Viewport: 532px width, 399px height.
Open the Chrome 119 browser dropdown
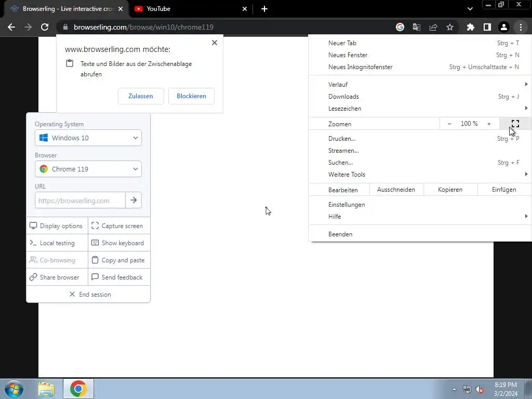[88, 169]
